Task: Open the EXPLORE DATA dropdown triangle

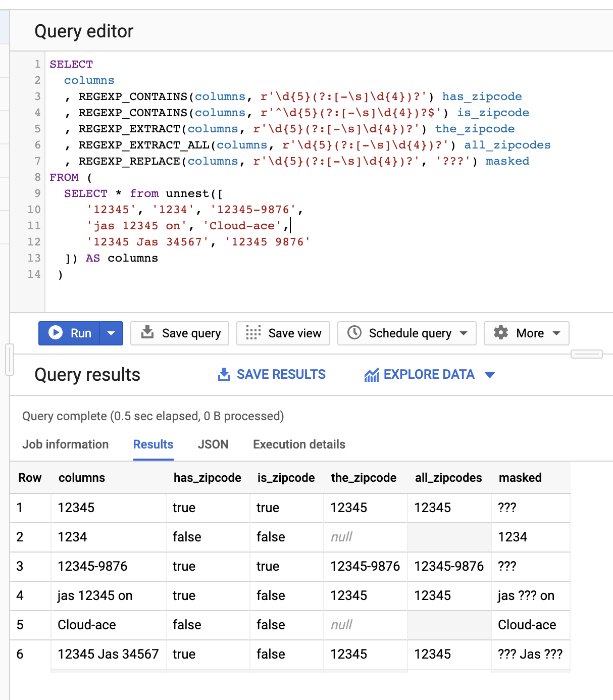Action: click(489, 375)
